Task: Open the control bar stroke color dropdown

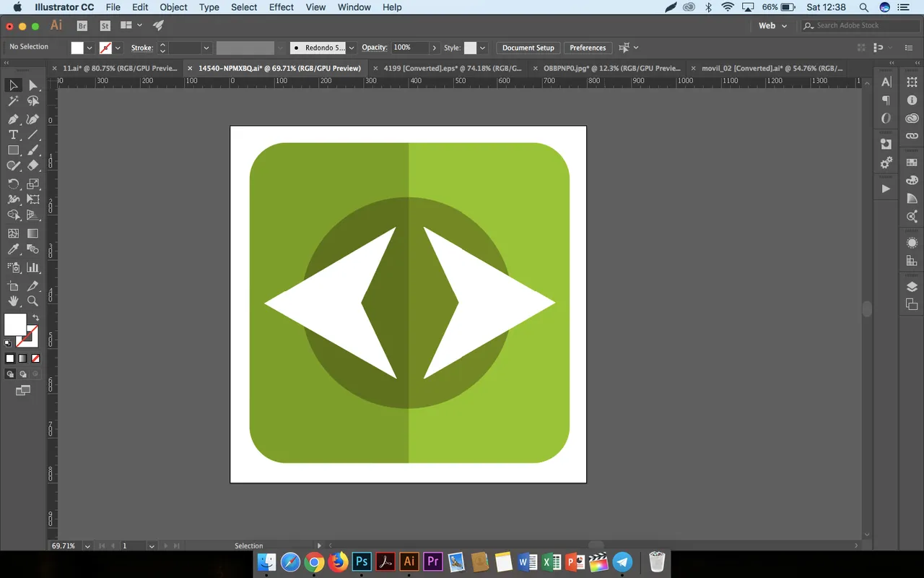Action: [118, 48]
